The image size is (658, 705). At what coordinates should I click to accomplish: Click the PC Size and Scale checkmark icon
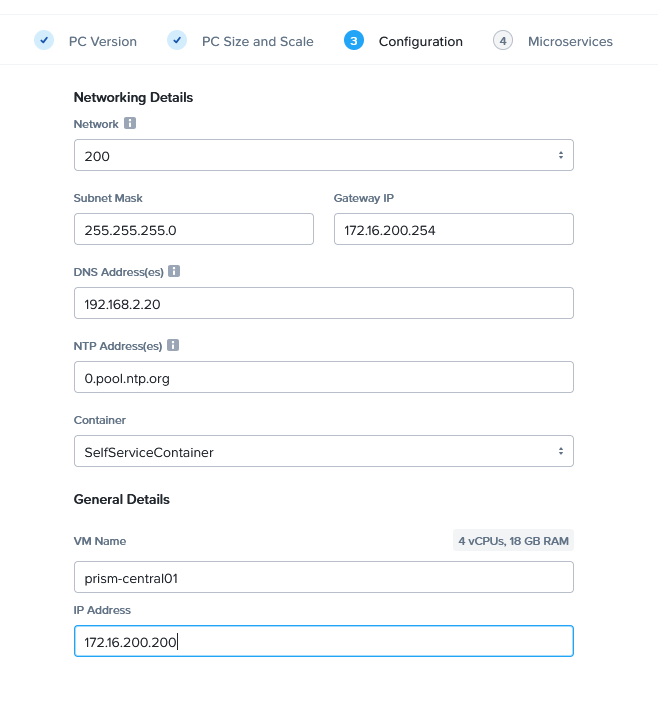pos(177,40)
